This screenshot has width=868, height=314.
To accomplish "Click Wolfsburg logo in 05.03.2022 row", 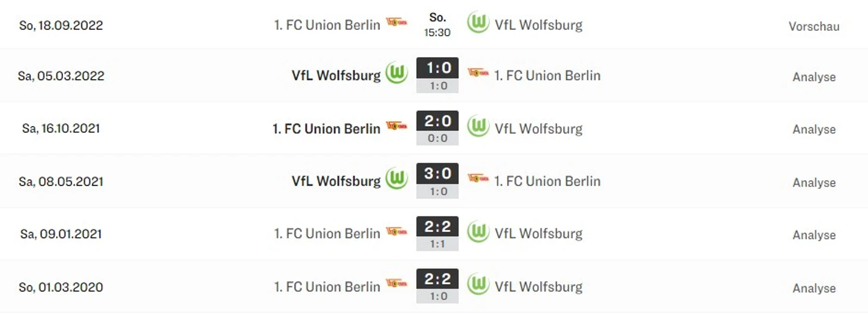I will tap(397, 74).
